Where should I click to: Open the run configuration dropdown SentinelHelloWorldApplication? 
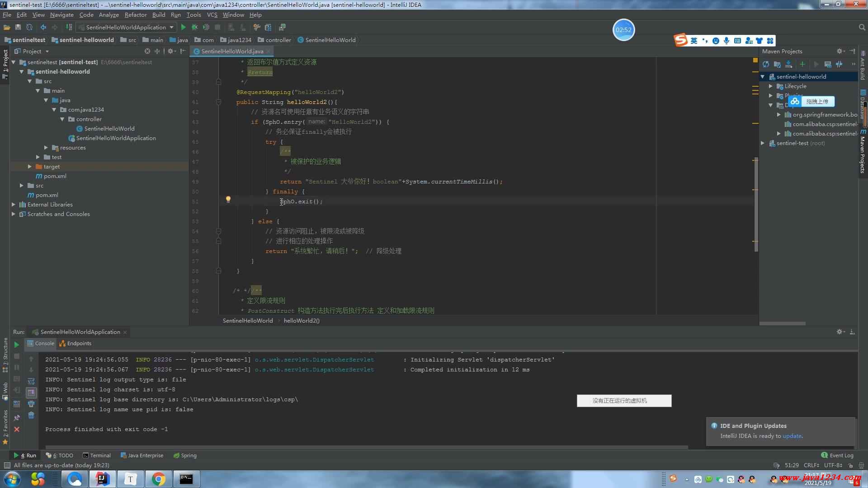point(126,27)
